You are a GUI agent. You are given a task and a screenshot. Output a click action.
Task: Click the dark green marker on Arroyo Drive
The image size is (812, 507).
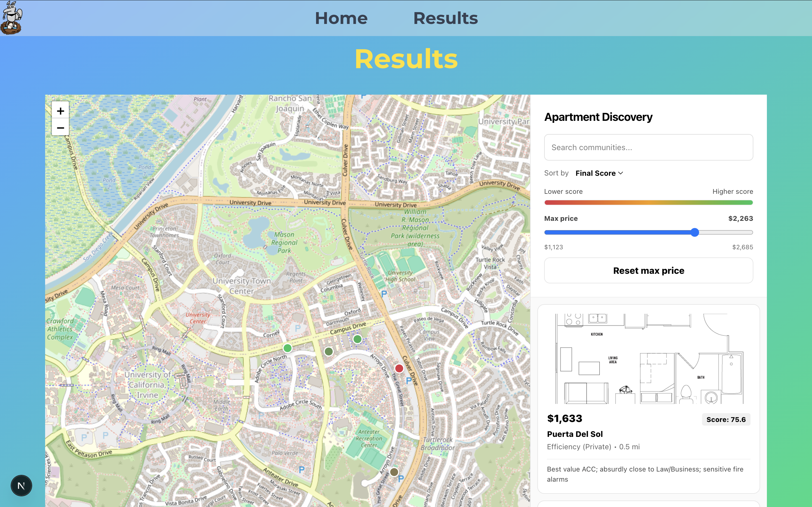tap(328, 352)
